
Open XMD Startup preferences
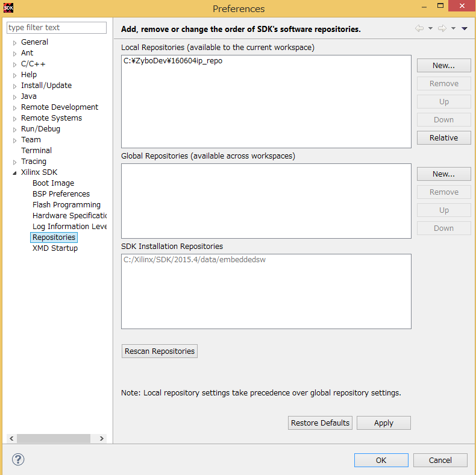coord(55,248)
